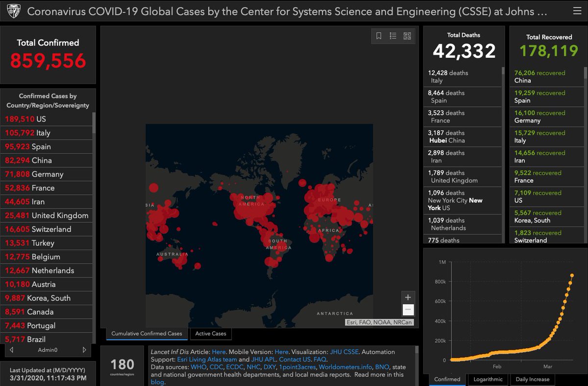Open the Worldometers.info link
The height and width of the screenshot is (386, 588).
(345, 367)
